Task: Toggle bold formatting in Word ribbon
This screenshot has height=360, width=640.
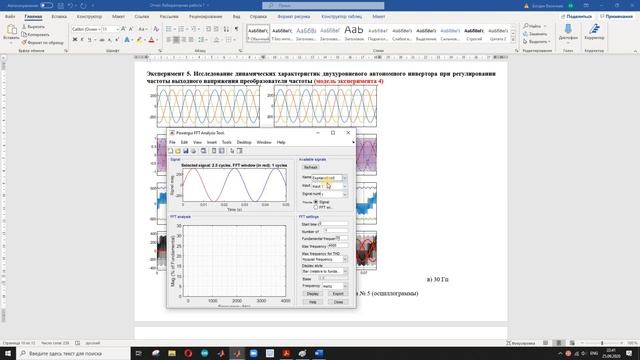Action: click(x=75, y=40)
